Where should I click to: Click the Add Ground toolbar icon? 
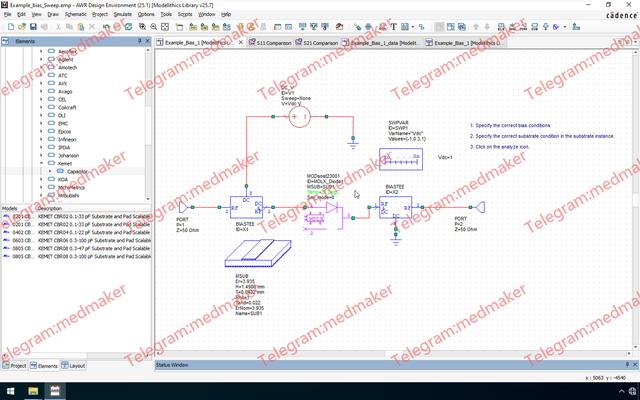click(512, 27)
